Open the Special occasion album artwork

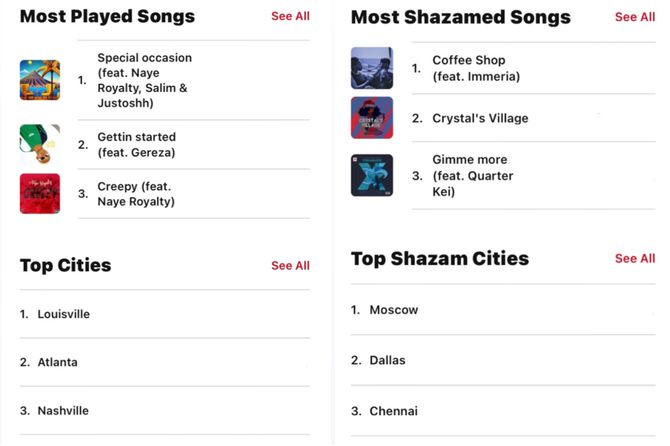(40, 80)
